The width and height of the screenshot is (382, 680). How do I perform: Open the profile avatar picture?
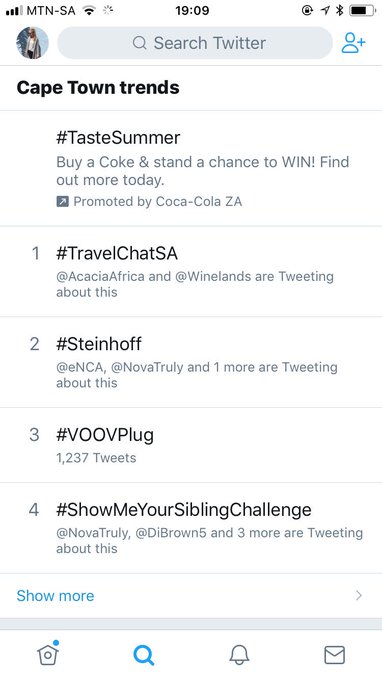pyautogui.click(x=33, y=43)
